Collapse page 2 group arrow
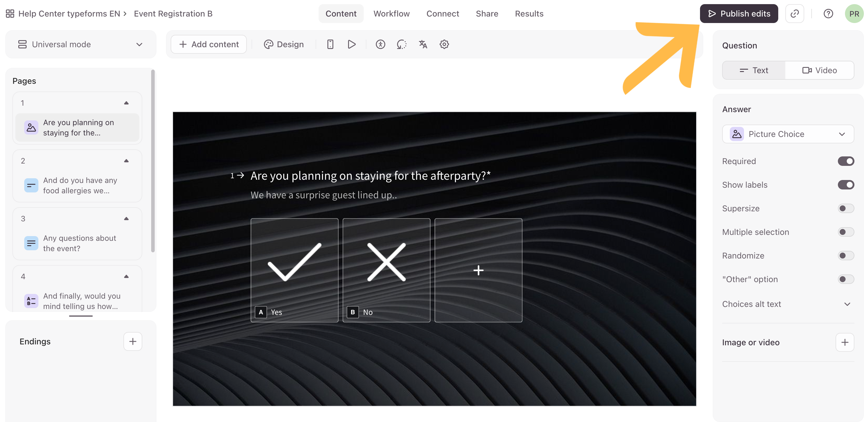This screenshot has width=868, height=422. 126,161
